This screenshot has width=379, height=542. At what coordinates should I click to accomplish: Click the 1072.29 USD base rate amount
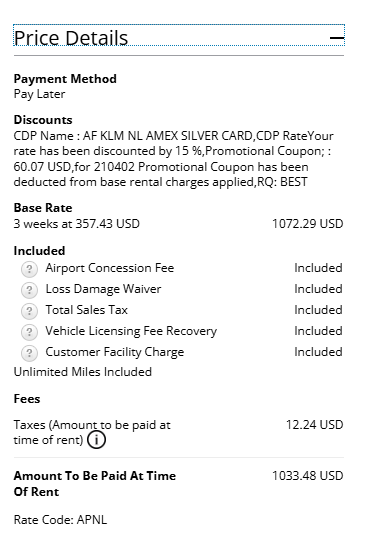(307, 224)
